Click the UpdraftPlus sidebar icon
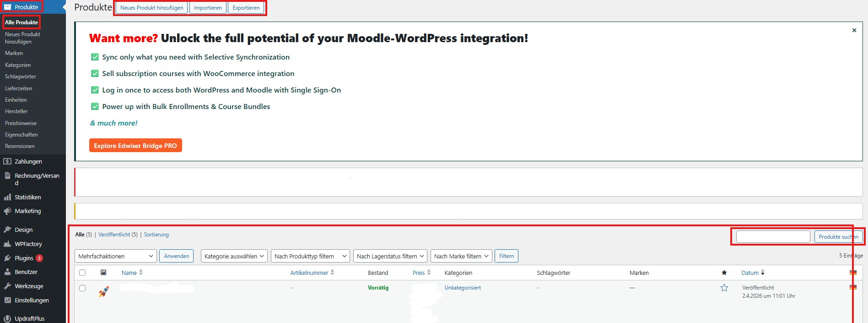 coord(7,318)
